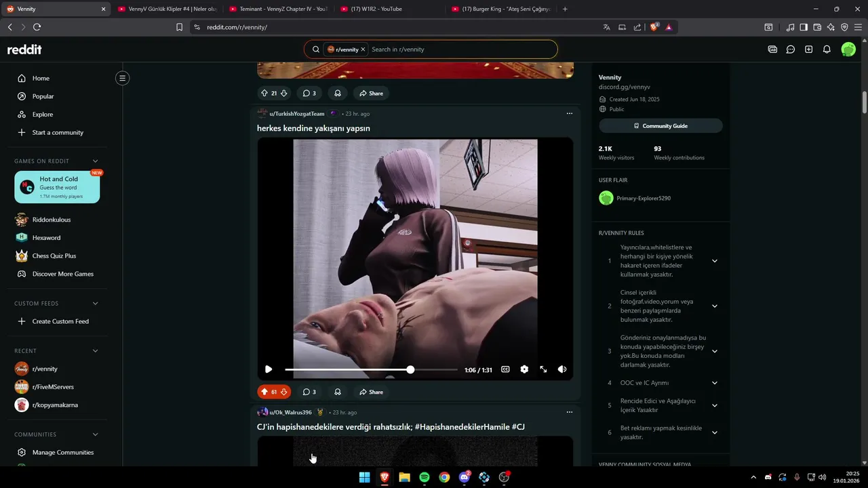Image resolution: width=868 pixels, height=488 pixels.
Task: Translate page icon in address bar
Action: coord(606,27)
